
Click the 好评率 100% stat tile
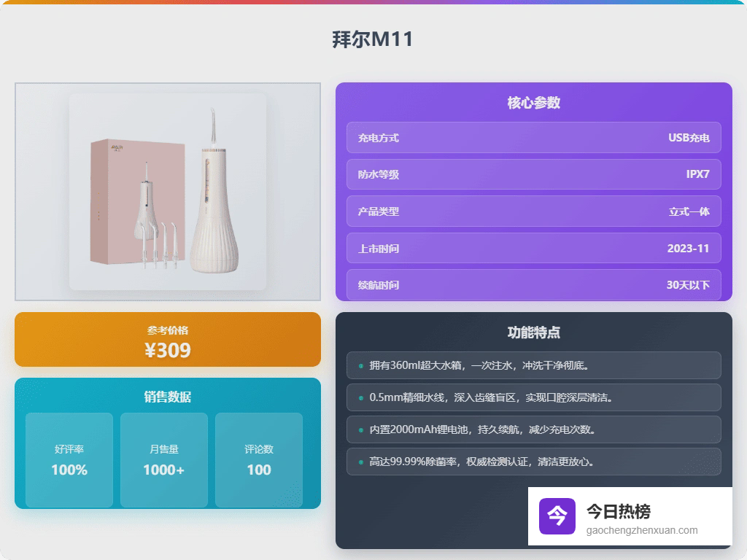click(69, 460)
